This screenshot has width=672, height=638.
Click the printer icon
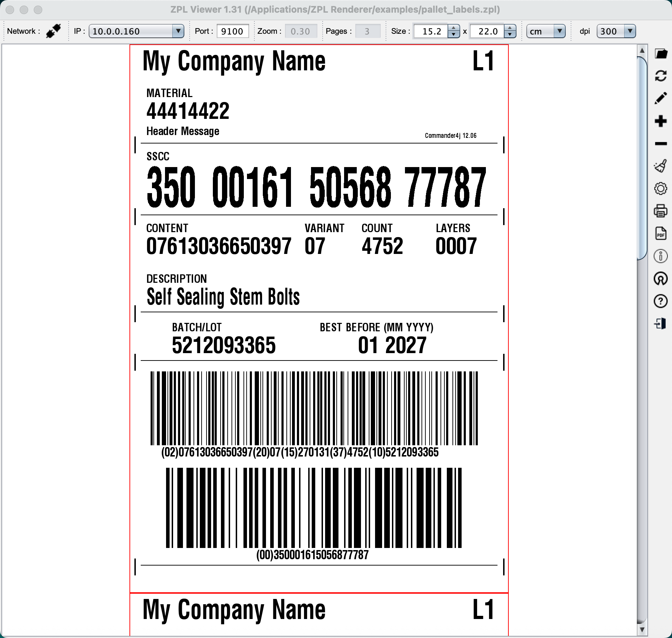pyautogui.click(x=661, y=211)
